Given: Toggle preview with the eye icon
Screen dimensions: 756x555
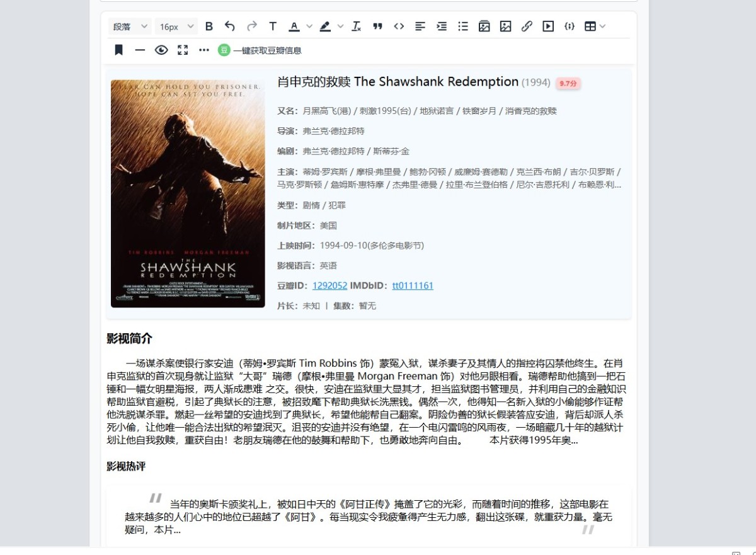Looking at the screenshot, I should 161,50.
